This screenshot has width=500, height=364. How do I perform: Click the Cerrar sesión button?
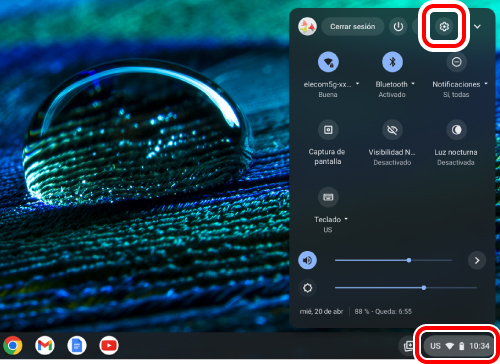tap(353, 27)
